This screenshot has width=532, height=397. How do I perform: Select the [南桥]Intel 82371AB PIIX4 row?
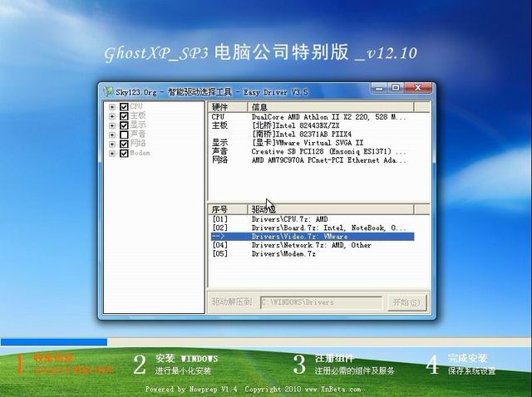click(313, 135)
